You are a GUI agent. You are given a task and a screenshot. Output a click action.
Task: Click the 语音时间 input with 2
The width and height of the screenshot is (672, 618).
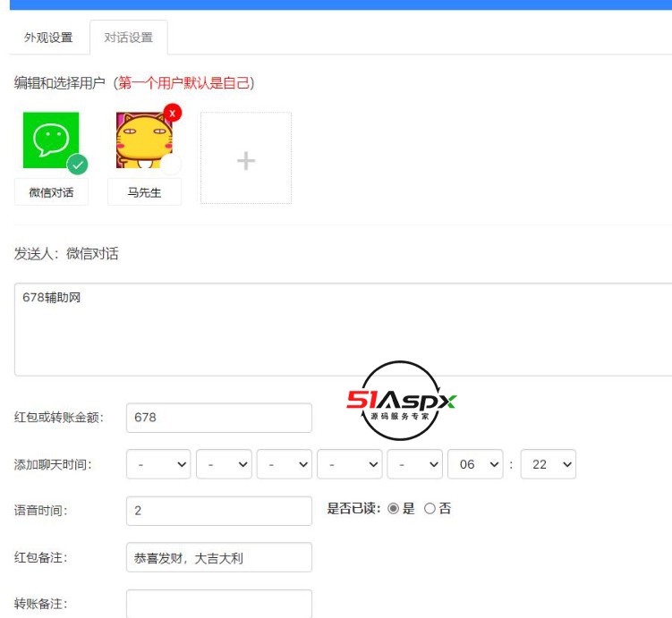219,511
